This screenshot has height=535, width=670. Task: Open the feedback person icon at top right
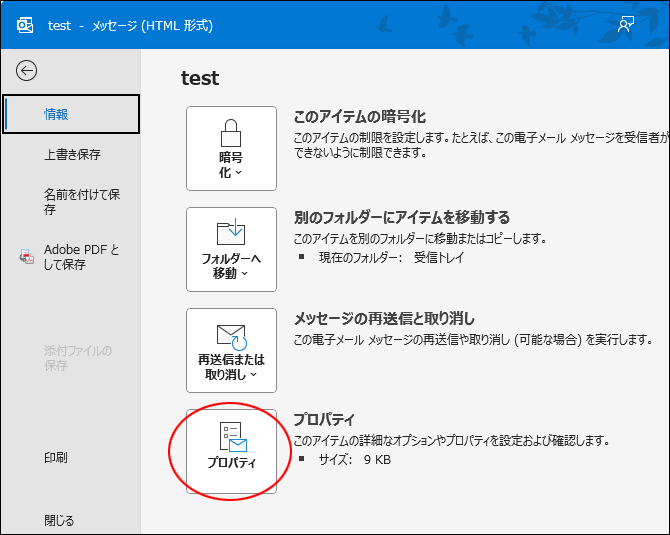(x=626, y=25)
